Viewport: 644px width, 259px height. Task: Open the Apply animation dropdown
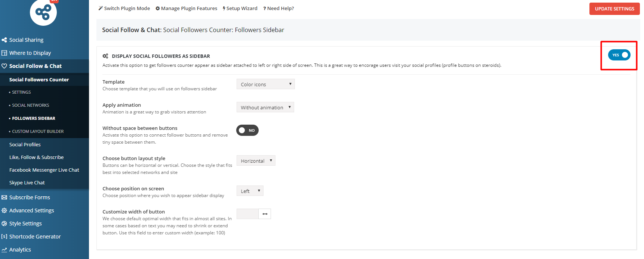pos(265,107)
